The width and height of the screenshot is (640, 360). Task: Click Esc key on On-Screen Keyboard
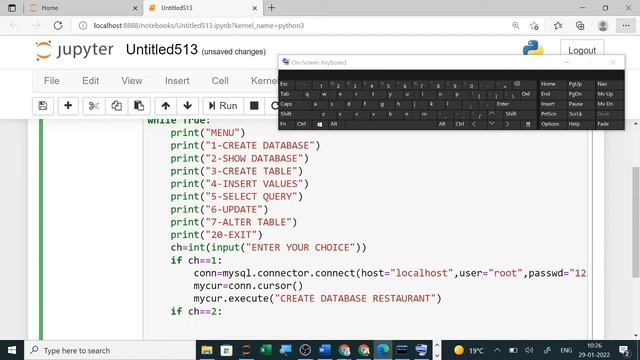[x=285, y=84]
